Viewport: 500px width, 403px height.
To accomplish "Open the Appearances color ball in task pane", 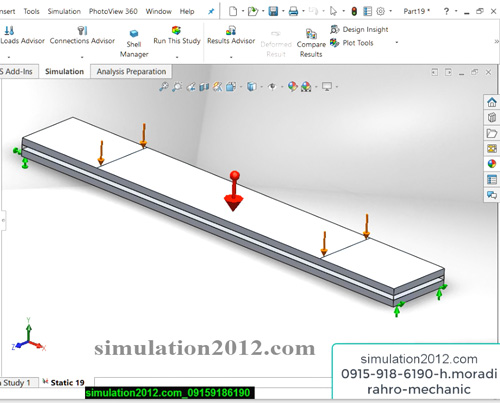I will click(492, 164).
